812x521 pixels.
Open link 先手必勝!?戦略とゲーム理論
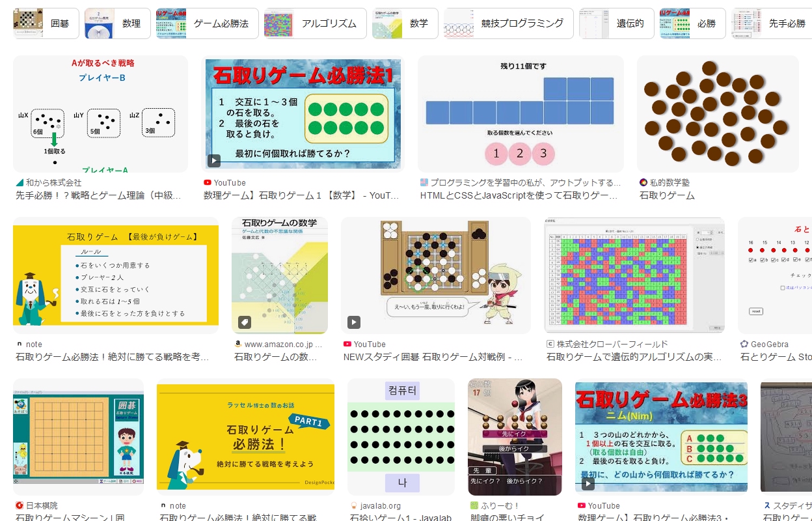tap(98, 195)
